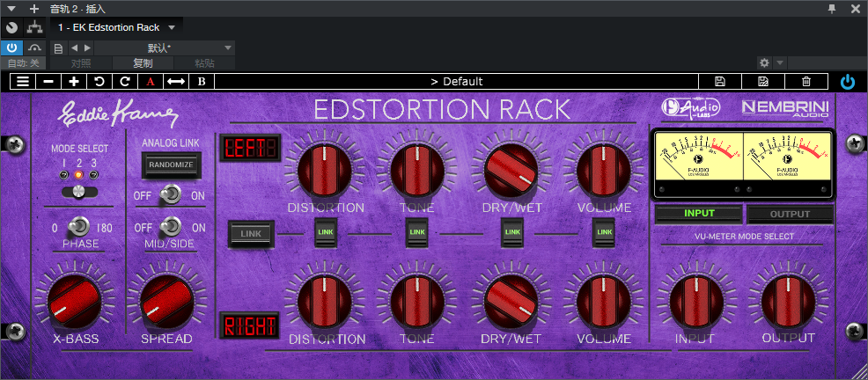
Task: Move the Mode Select slide switch
Action: [80, 192]
